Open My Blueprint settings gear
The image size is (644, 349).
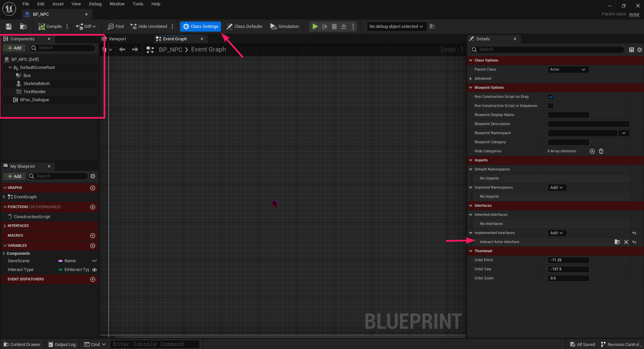point(93,176)
